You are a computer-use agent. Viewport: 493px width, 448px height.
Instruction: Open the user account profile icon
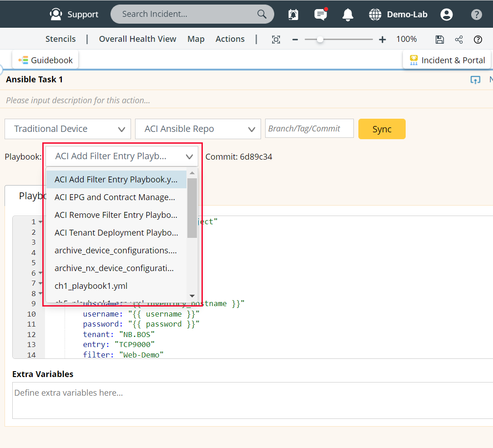click(x=447, y=15)
